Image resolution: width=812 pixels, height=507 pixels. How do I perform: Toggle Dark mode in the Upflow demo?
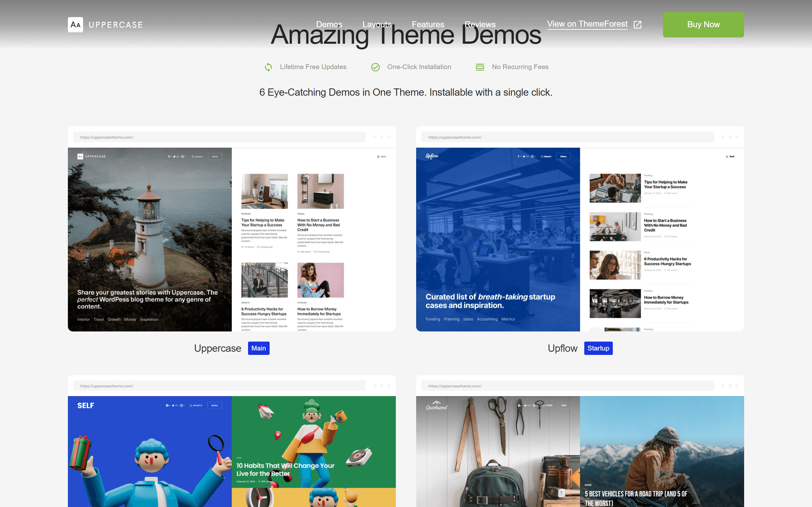[x=731, y=156]
